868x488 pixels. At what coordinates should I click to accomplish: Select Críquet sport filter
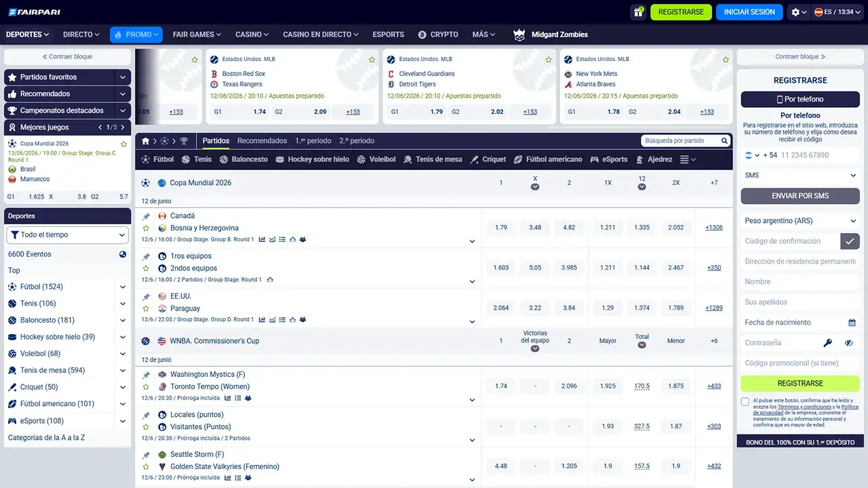[488, 159]
